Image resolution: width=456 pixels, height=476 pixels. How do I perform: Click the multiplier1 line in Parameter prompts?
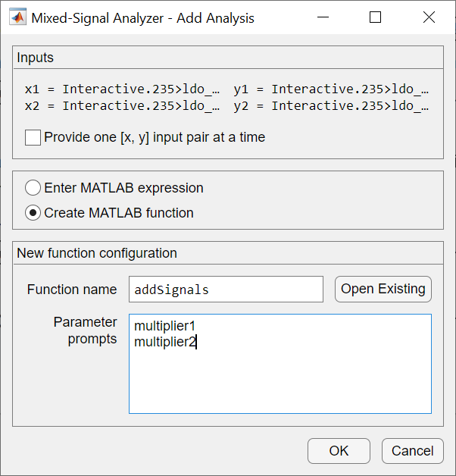pos(164,326)
